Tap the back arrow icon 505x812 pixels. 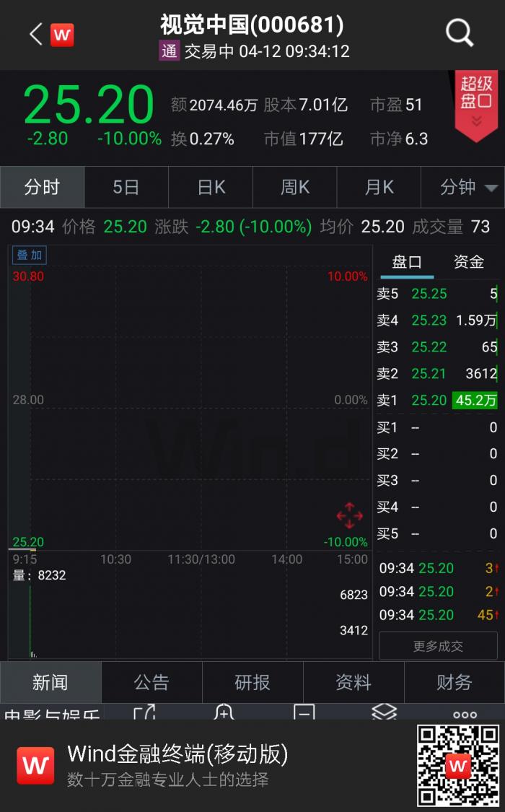point(35,34)
